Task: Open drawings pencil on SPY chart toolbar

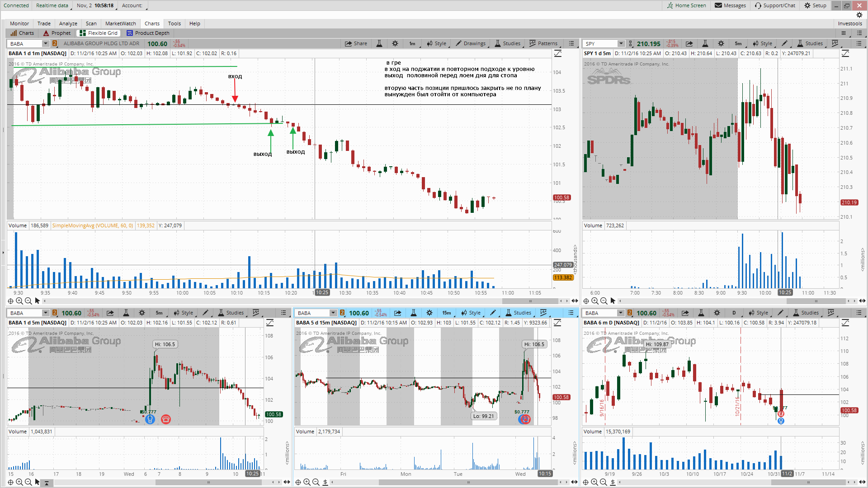Action: [784, 43]
